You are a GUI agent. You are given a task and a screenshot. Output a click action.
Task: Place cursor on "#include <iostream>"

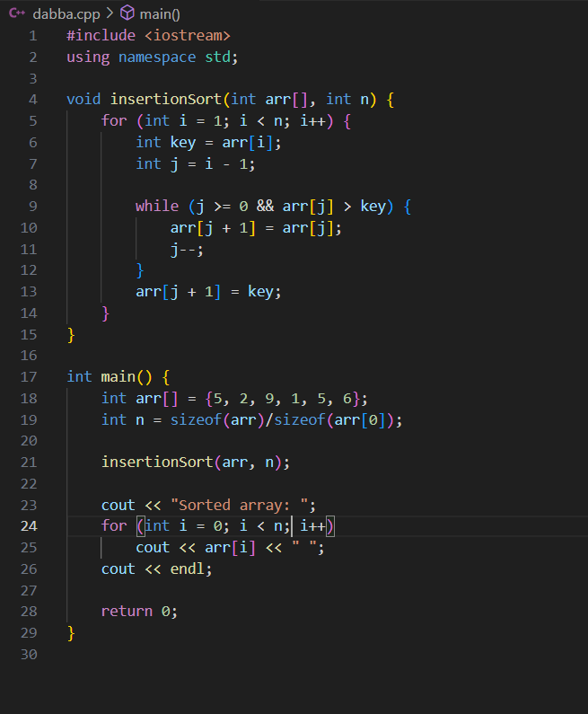click(148, 36)
